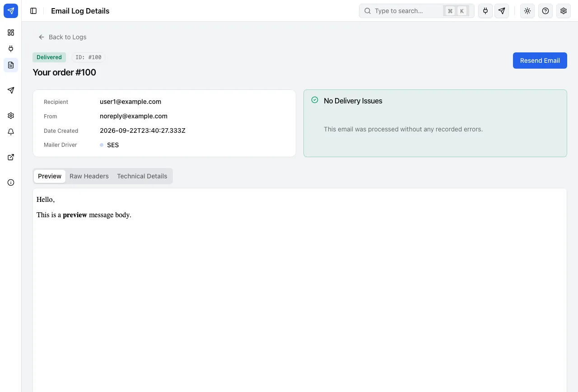Click the green check circle icon
This screenshot has height=392, width=578.
tap(315, 100)
